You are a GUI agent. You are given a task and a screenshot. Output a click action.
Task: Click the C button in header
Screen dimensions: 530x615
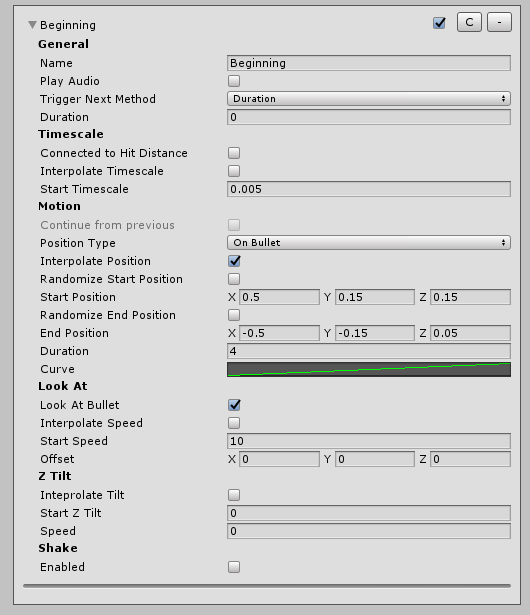469,22
